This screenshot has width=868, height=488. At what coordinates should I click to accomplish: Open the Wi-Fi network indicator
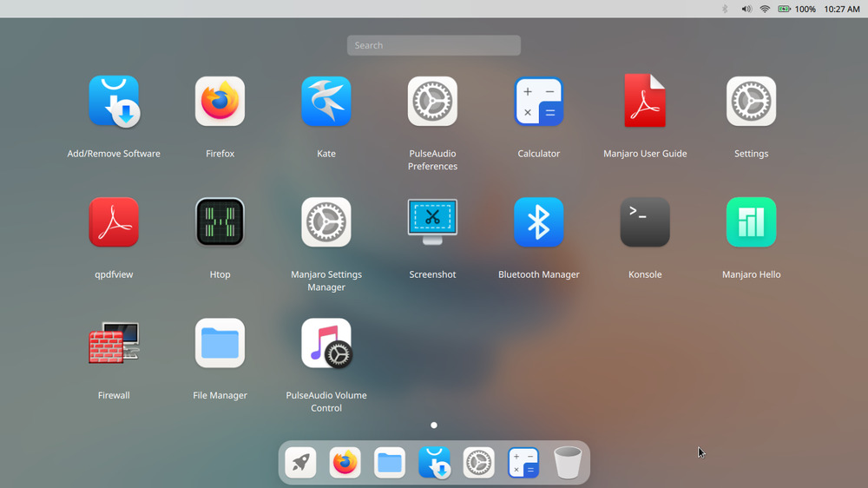pyautogui.click(x=765, y=9)
